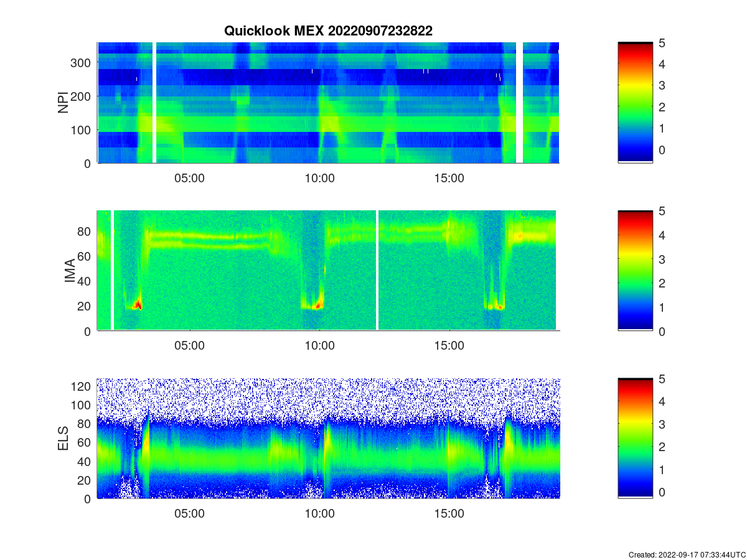747x560 pixels.
Task: Click the NPI spectrogram color bar
Action: [x=635, y=103]
